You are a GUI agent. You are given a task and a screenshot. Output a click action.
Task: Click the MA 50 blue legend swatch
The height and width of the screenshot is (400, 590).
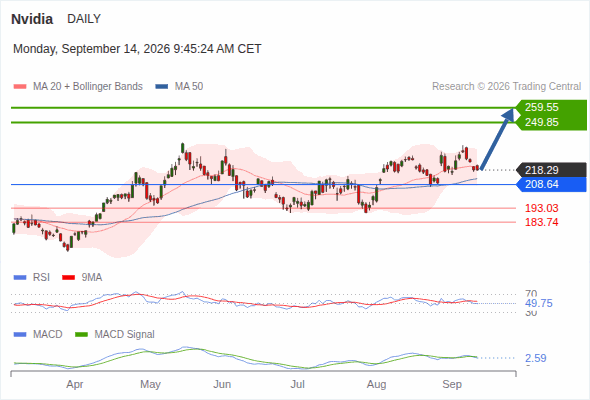tap(161, 87)
